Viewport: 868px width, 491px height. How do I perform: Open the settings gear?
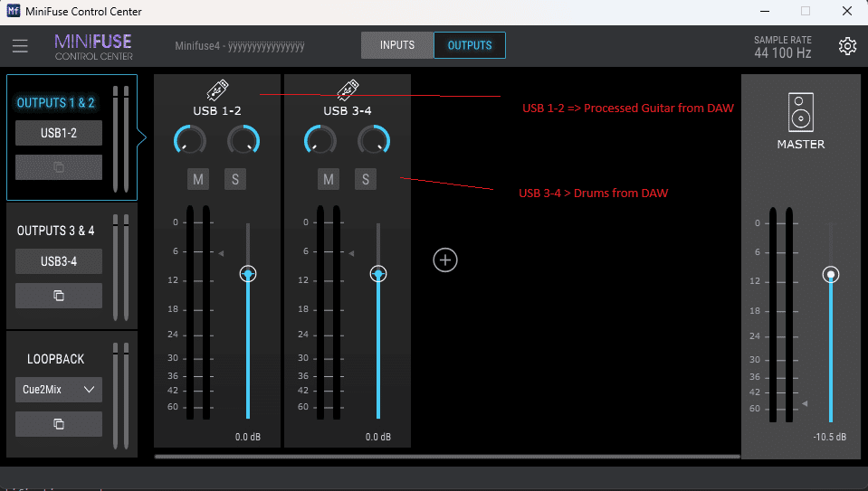pyautogui.click(x=847, y=46)
